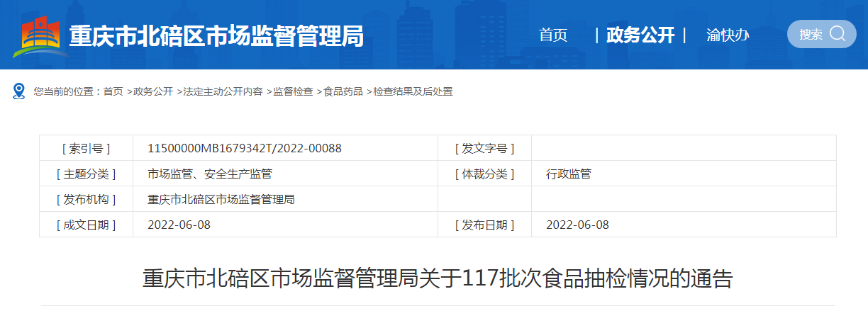
Task: Select the 发布日期 value 2022-06-08
Action: click(x=577, y=225)
